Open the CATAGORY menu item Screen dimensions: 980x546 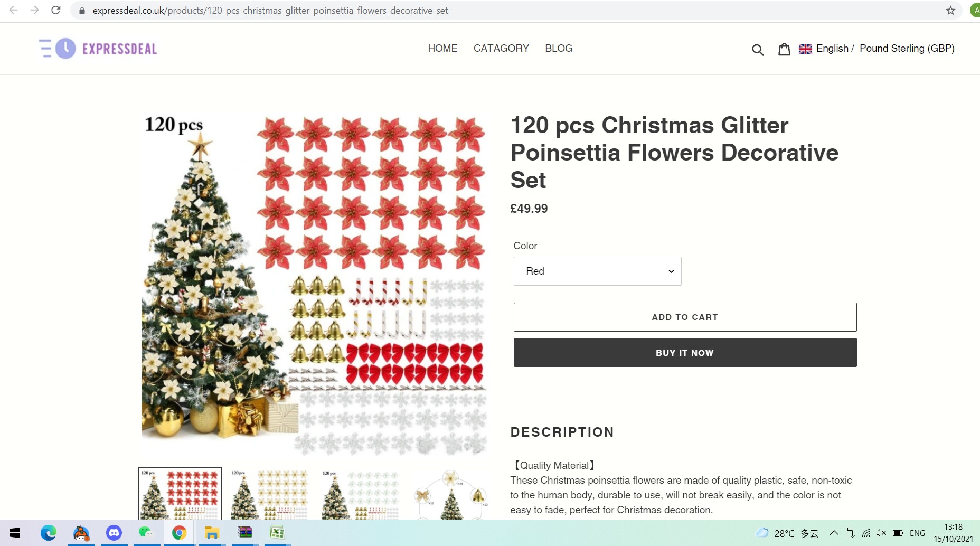501,49
